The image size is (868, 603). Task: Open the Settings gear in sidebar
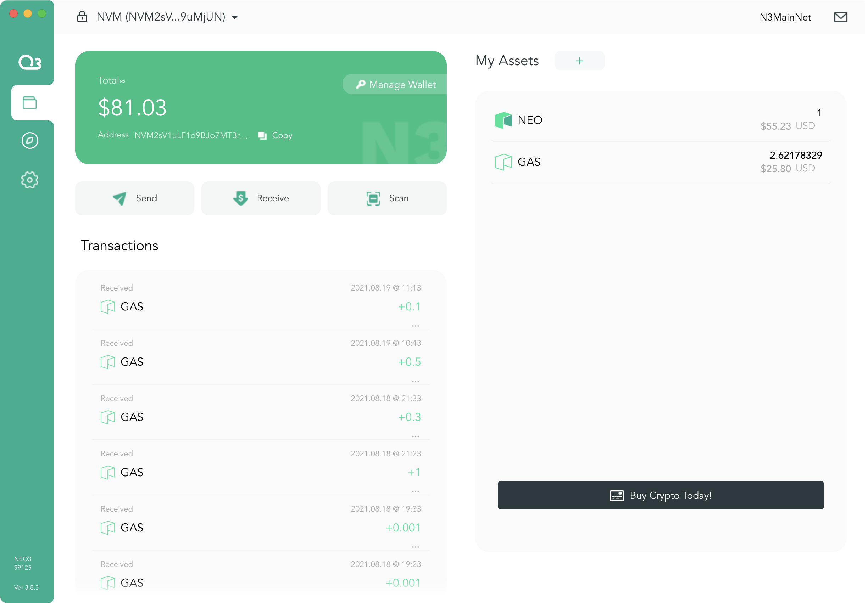(x=30, y=180)
